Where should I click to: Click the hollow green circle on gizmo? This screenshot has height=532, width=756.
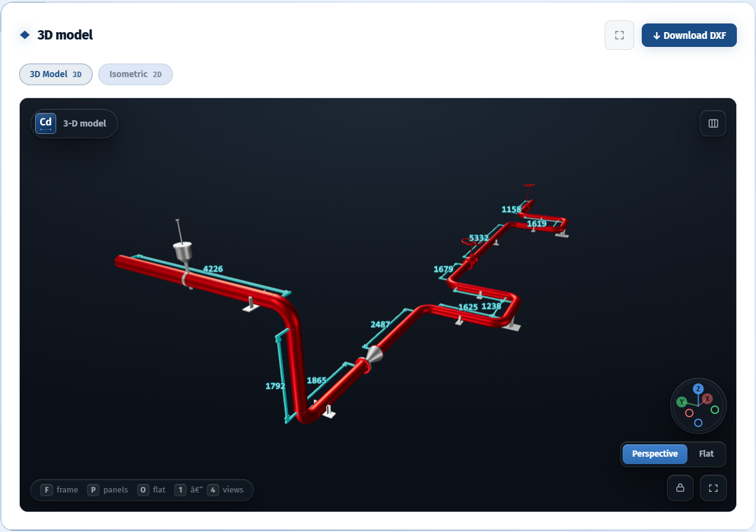pyautogui.click(x=715, y=410)
